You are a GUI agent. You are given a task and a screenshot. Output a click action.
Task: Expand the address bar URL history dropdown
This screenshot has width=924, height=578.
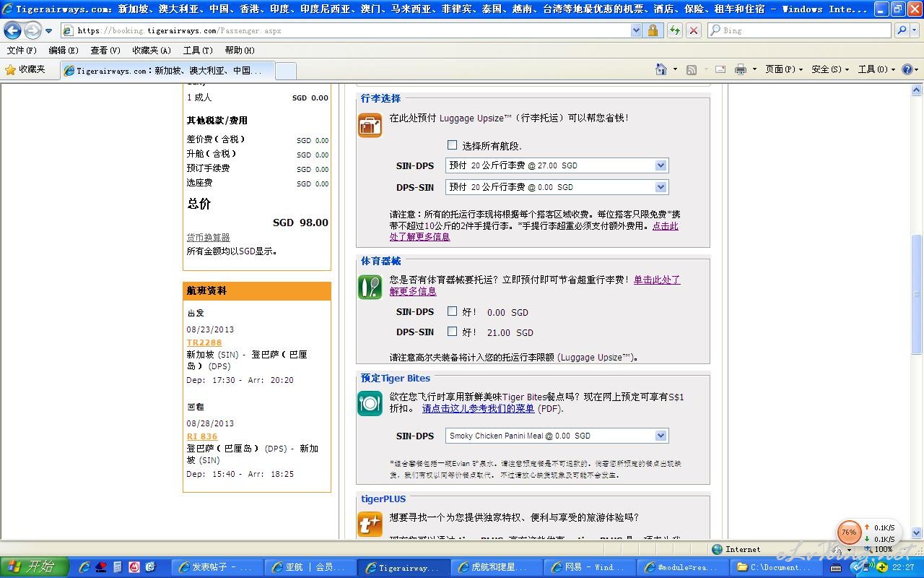pos(636,30)
